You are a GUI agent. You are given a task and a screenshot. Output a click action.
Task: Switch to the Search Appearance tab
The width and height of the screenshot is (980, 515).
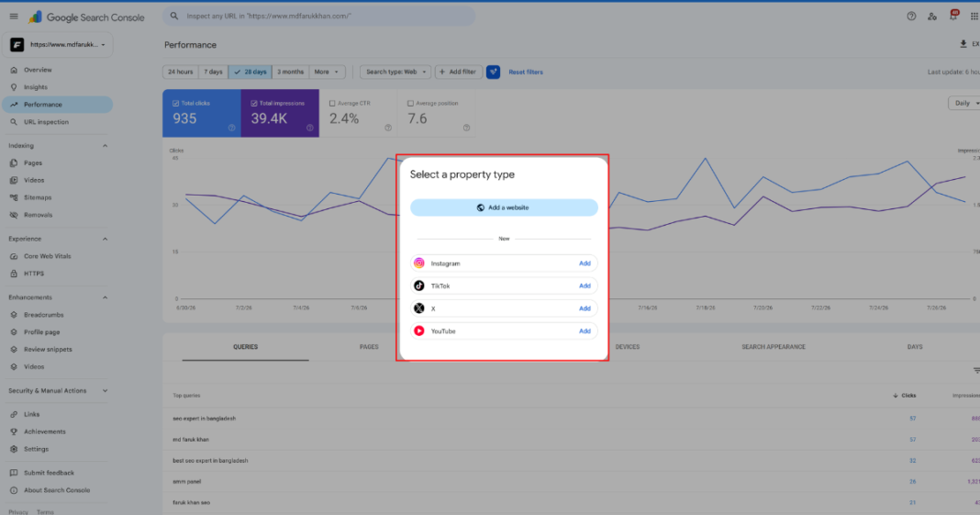pyautogui.click(x=774, y=347)
